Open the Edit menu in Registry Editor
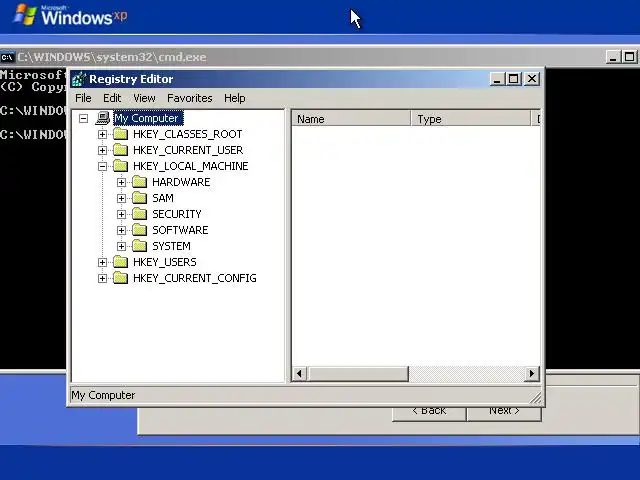 (x=112, y=98)
